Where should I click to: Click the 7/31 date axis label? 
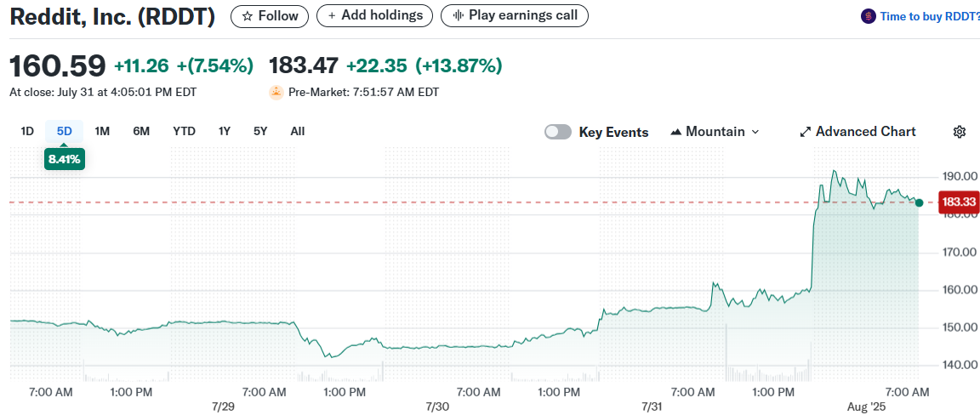[652, 406]
